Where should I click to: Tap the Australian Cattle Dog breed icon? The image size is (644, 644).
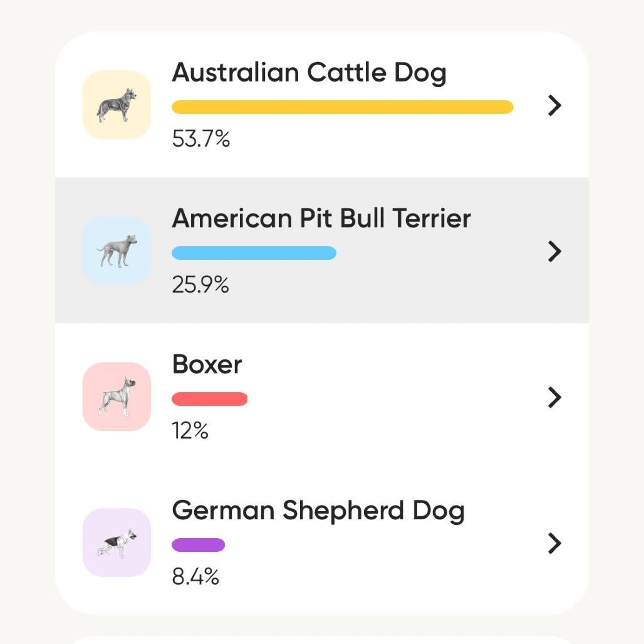[x=117, y=105]
